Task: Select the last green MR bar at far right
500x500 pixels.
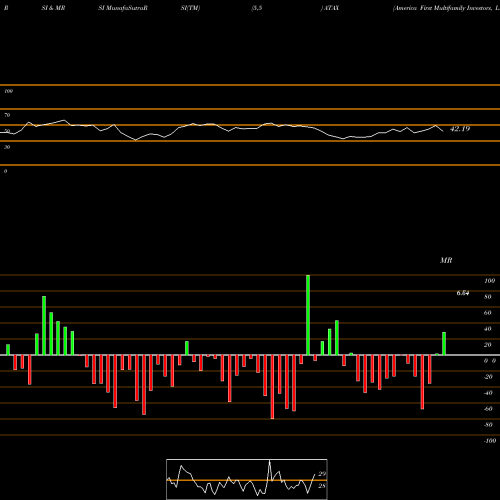Action: [444, 344]
